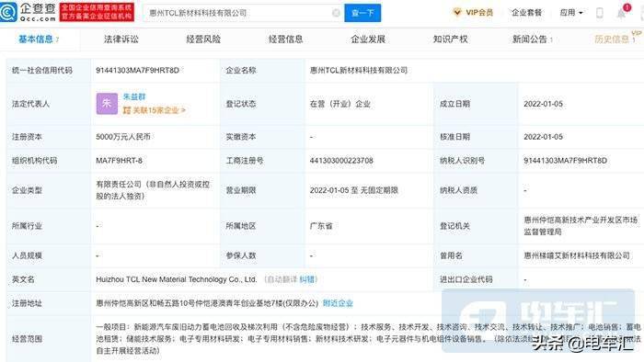
Task: Click credit code 91441303MA7F9HRT8D in the 统一社会信用代码 row
Action: 138,70
